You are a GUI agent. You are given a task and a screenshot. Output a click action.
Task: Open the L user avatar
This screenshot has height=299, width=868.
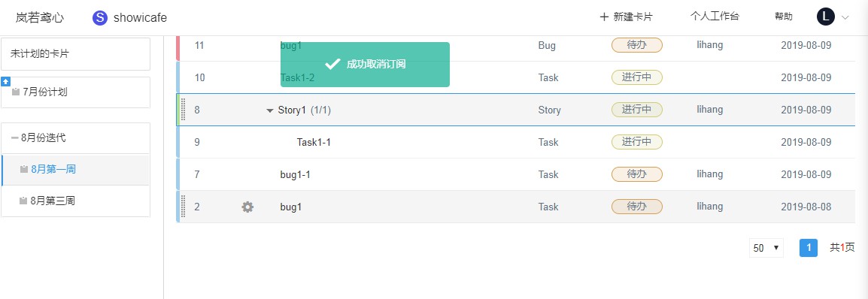825,17
